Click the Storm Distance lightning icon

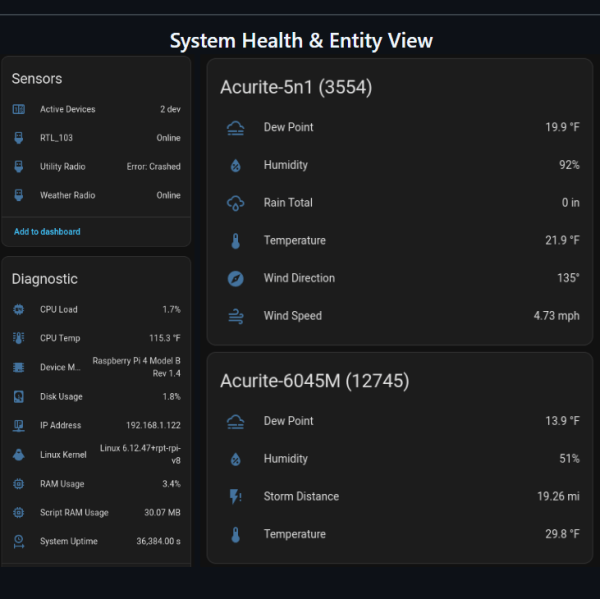(236, 497)
